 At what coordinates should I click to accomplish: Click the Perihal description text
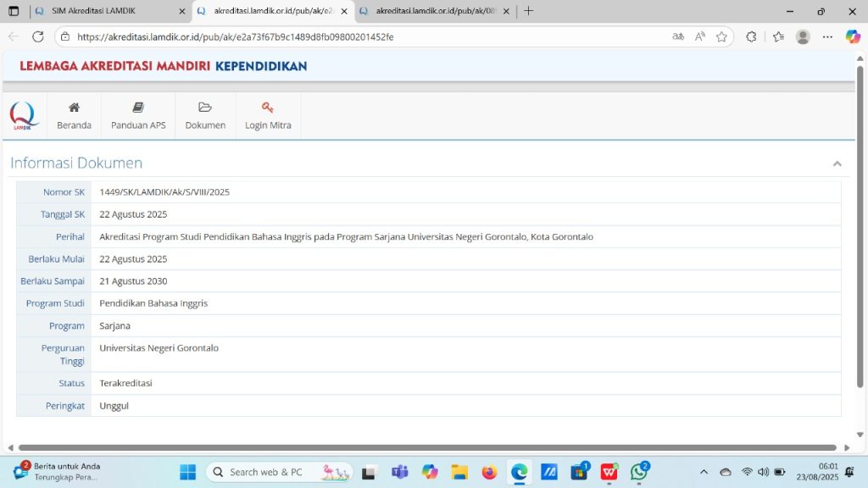point(346,237)
